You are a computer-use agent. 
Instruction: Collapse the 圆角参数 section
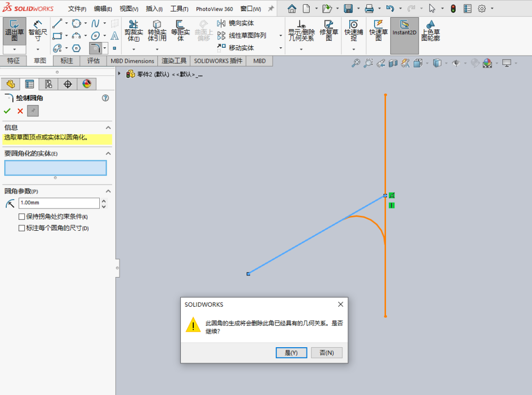(108, 191)
